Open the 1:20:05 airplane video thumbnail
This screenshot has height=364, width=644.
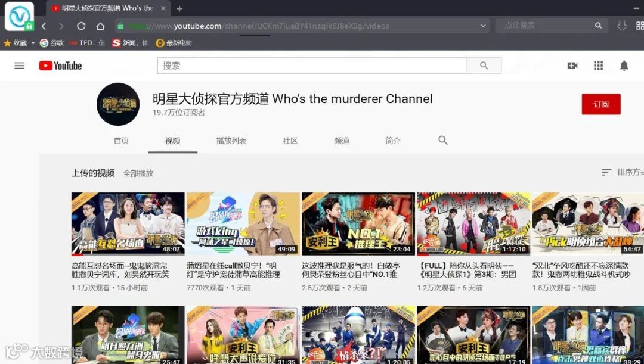click(358, 335)
